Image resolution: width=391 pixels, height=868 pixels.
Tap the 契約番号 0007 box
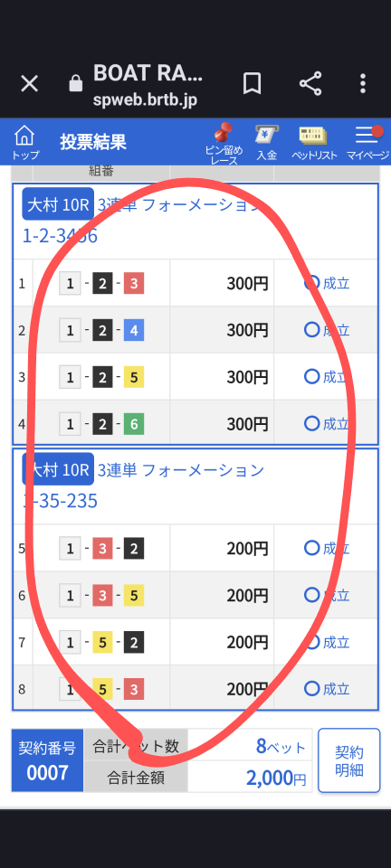[x=48, y=760]
